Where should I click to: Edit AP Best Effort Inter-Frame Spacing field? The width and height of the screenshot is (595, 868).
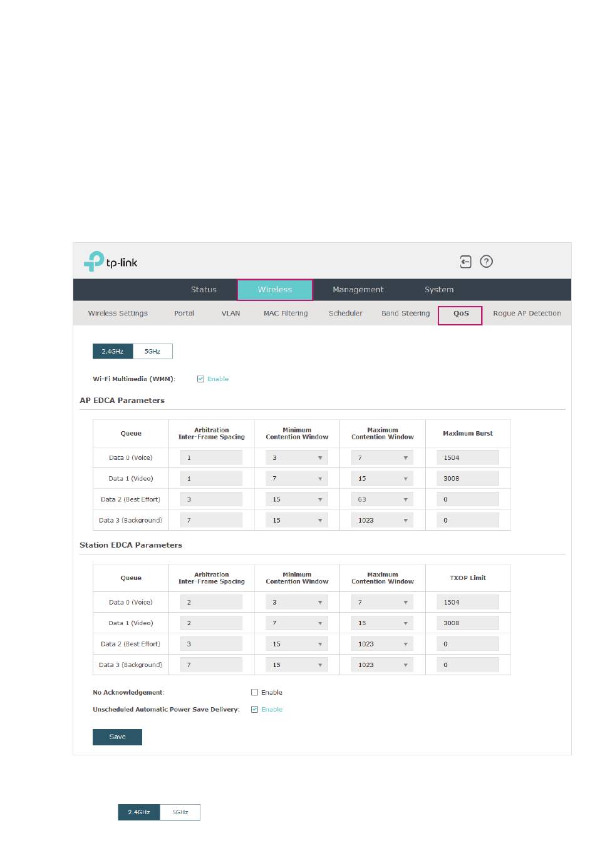click(211, 499)
